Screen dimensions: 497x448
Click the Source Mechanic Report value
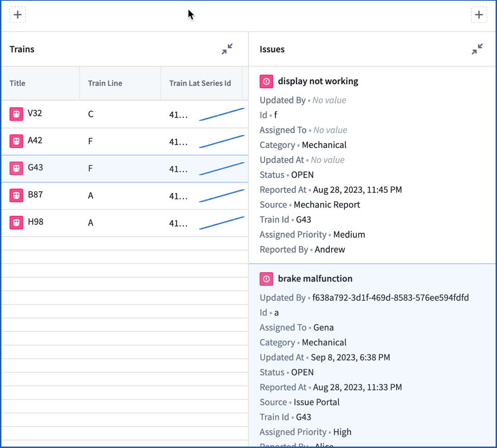327,205
